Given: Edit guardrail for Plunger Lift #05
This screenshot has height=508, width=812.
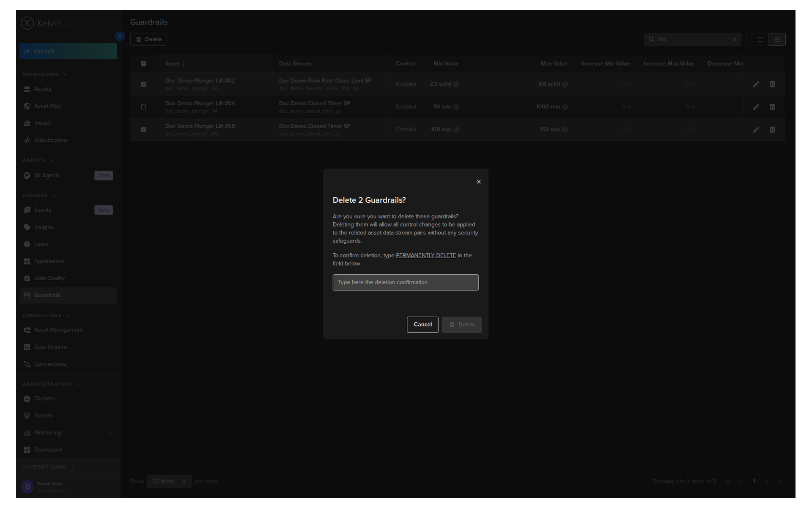Looking at the screenshot, I should [x=756, y=130].
